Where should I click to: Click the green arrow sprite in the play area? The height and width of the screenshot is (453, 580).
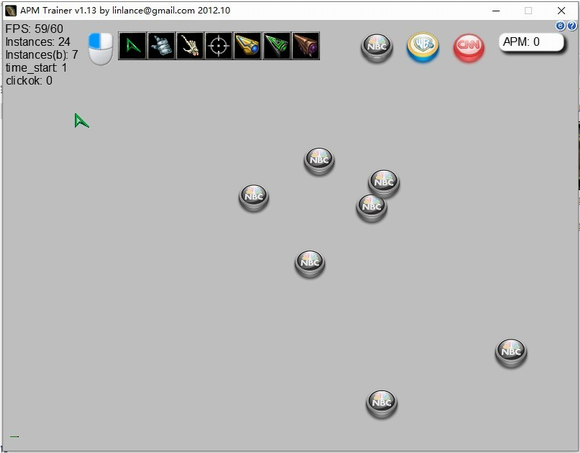(81, 121)
